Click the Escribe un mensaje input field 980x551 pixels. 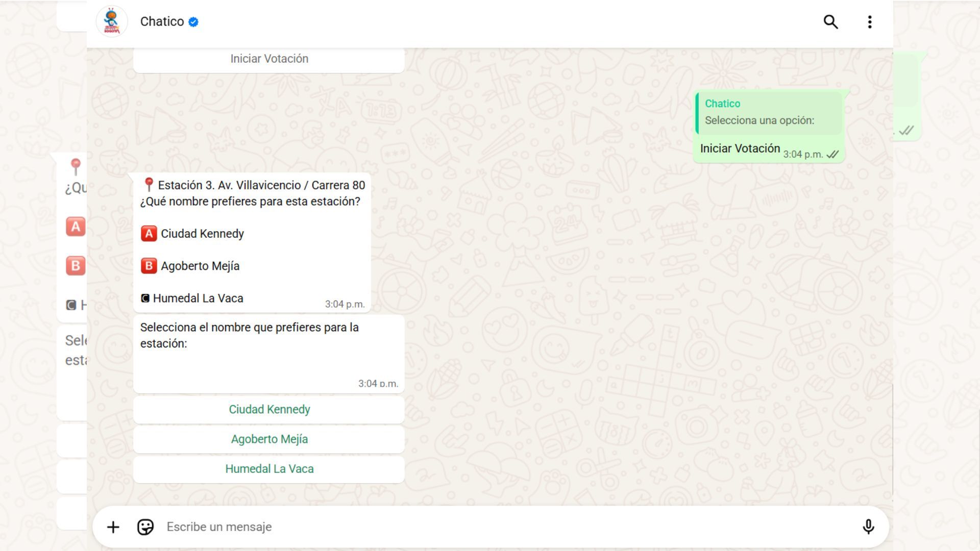(357, 527)
